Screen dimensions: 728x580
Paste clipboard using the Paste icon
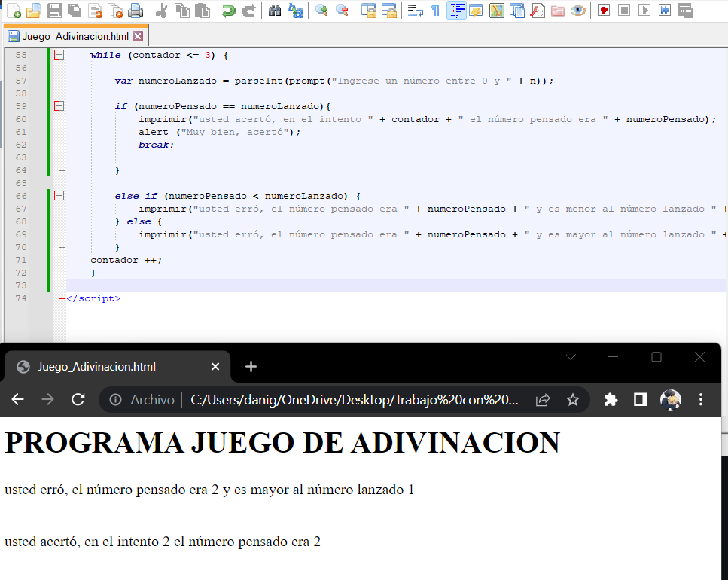click(x=202, y=11)
